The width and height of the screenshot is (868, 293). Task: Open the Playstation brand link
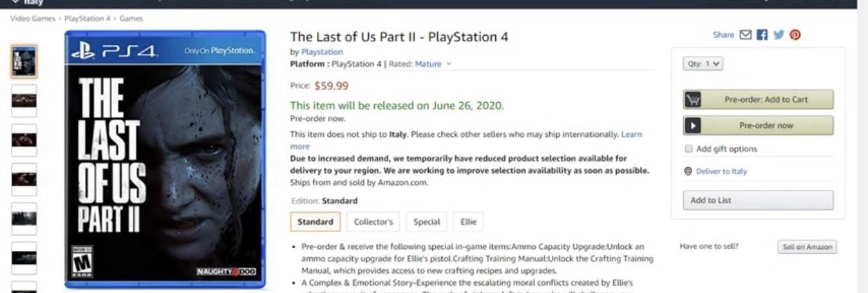click(x=322, y=52)
